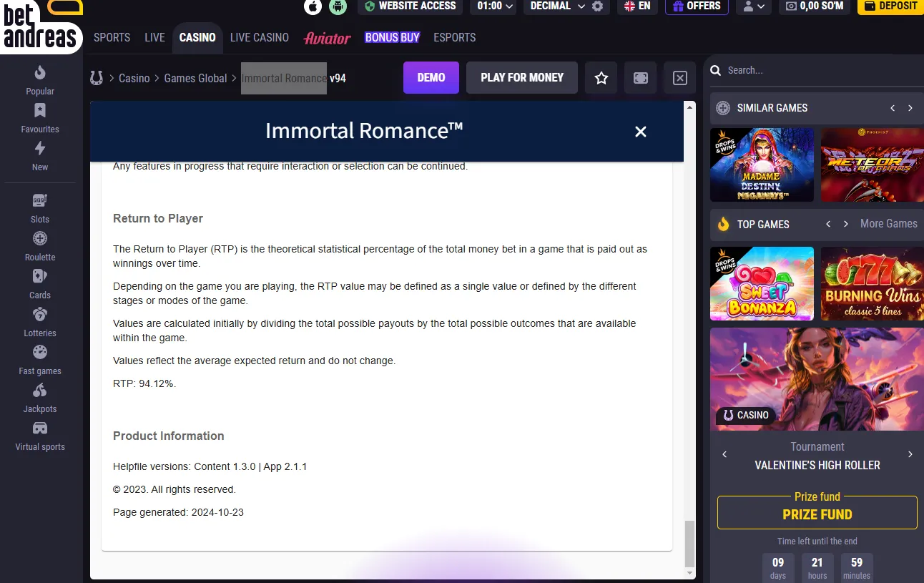Show next similar games
Viewport: 924px width, 583px height.
pos(910,108)
